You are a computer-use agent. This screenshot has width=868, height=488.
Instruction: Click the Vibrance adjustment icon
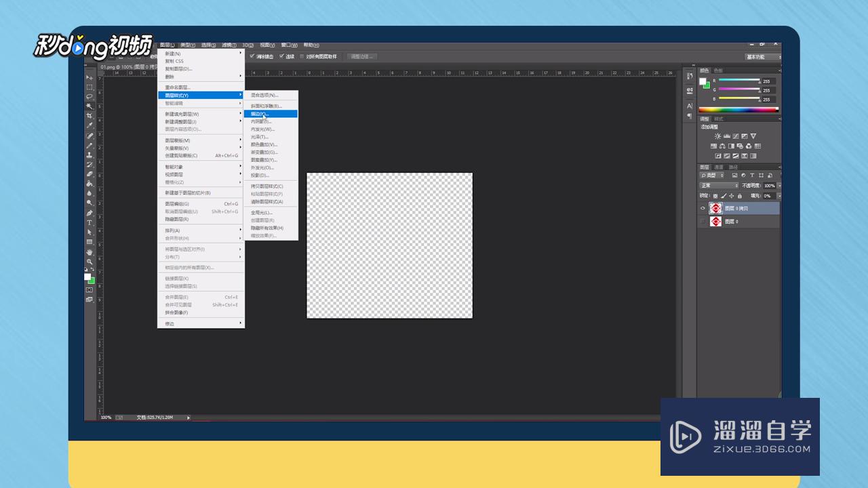coord(753,136)
